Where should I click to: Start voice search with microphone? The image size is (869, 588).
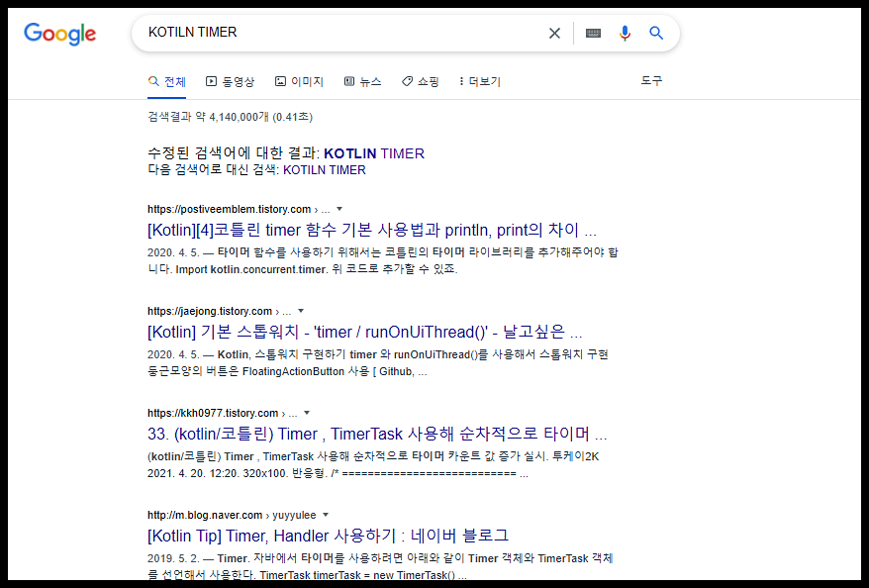click(x=625, y=34)
